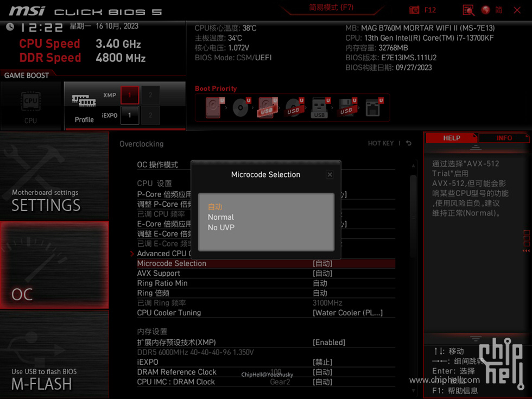Click scroll-down arrow of settings list
Image resolution: width=532 pixels, height=399 pixels.
click(x=413, y=391)
